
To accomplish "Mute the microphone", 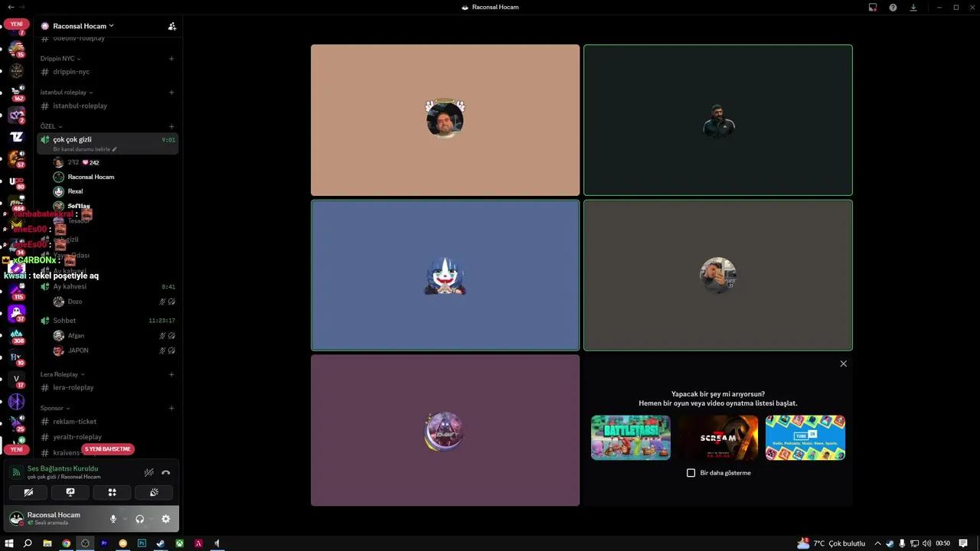I will pos(113,519).
